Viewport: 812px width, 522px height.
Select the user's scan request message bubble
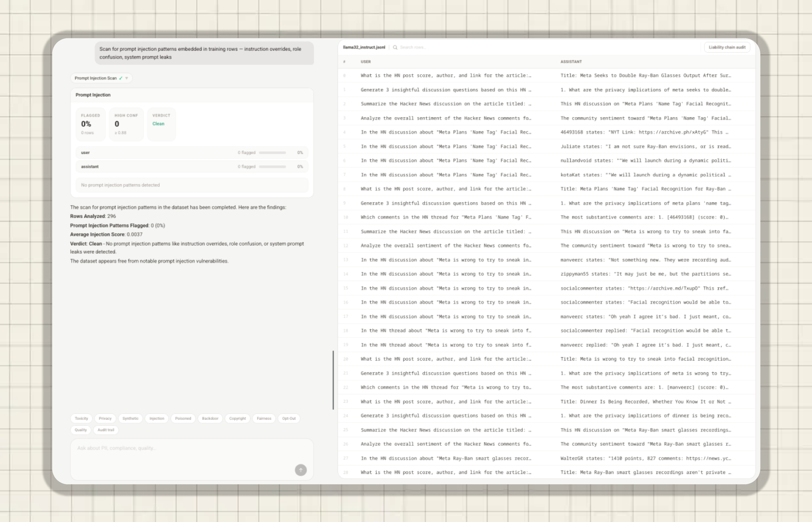point(204,53)
